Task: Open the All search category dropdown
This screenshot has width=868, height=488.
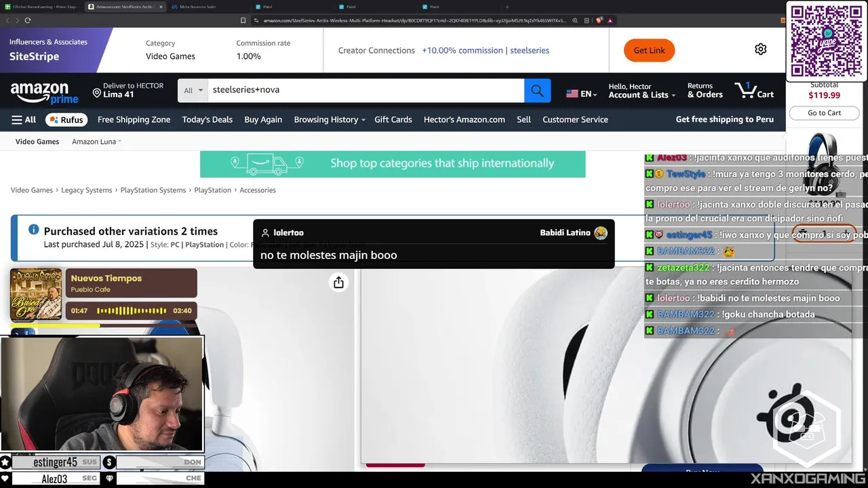Action: coord(193,90)
